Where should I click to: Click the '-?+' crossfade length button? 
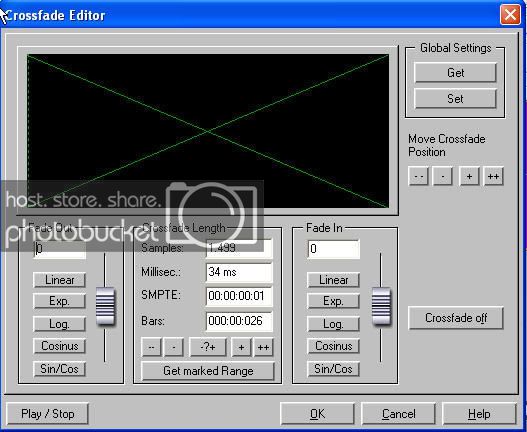pyautogui.click(x=208, y=347)
